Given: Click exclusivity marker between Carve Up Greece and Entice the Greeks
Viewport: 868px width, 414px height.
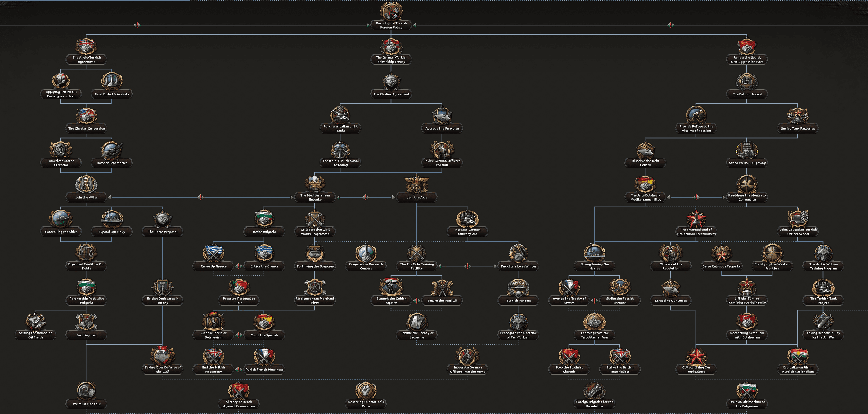Looking at the screenshot, I should (x=239, y=266).
